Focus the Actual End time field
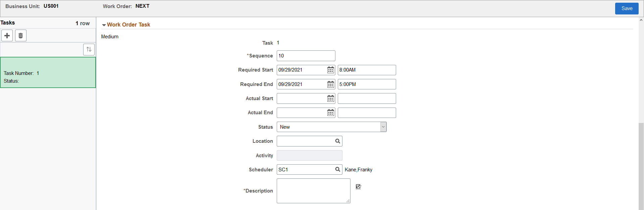This screenshot has height=210, width=644. point(367,113)
